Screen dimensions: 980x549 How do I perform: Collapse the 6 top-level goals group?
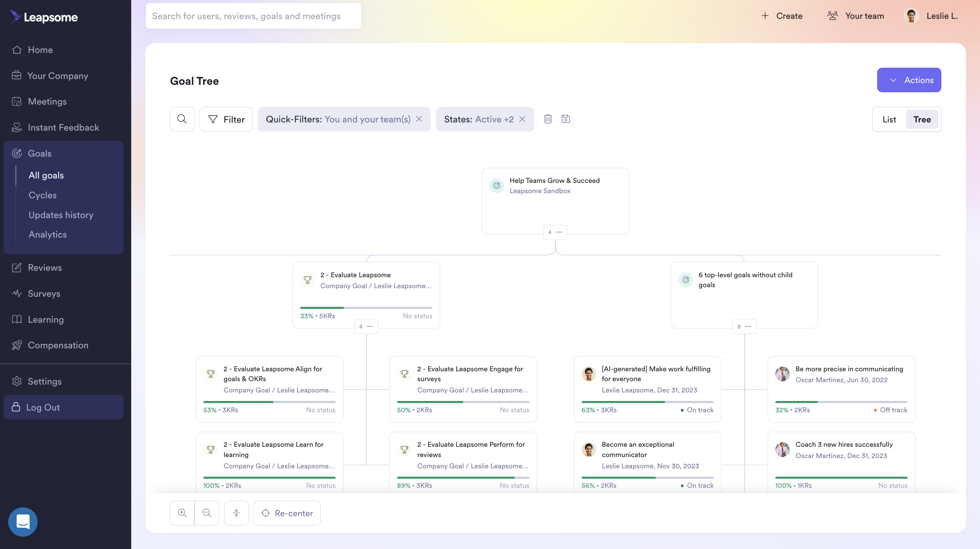[x=744, y=327]
